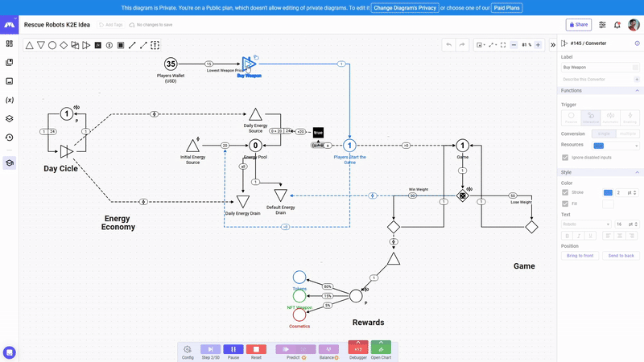The width and height of the screenshot is (644, 362).
Task: Pause the simulation
Action: click(233, 349)
